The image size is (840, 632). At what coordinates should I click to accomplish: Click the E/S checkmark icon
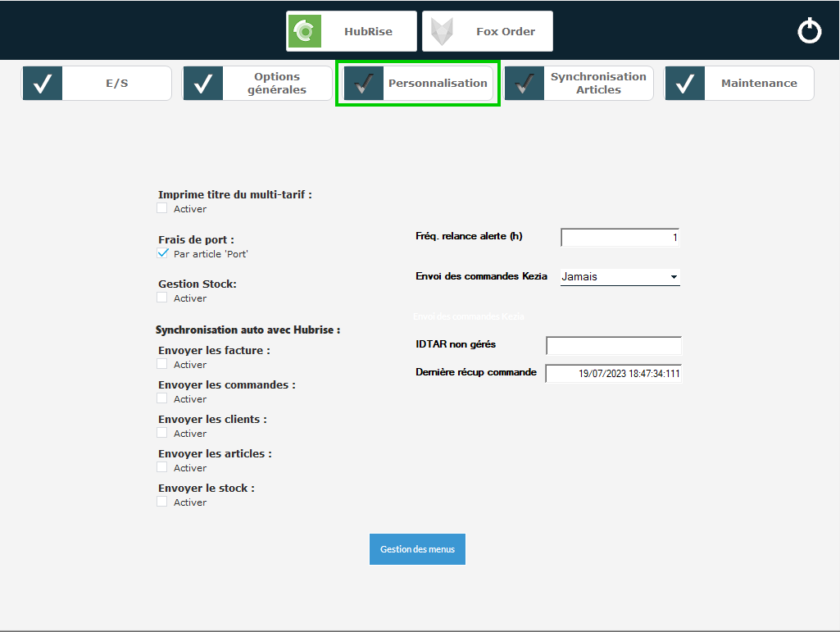pos(43,84)
